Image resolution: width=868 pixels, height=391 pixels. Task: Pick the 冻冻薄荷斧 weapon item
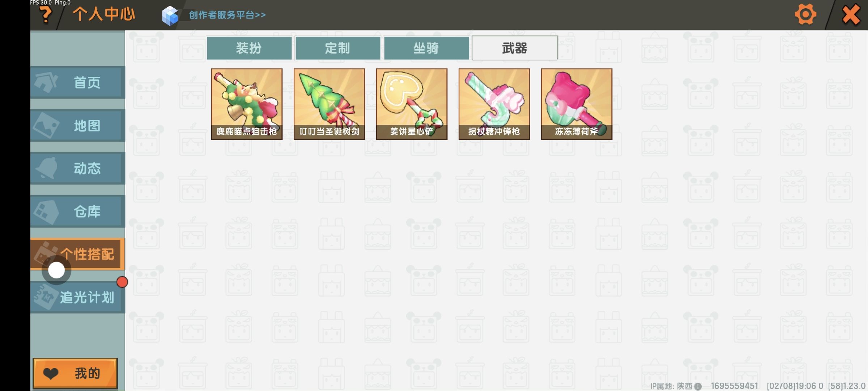pyautogui.click(x=576, y=104)
